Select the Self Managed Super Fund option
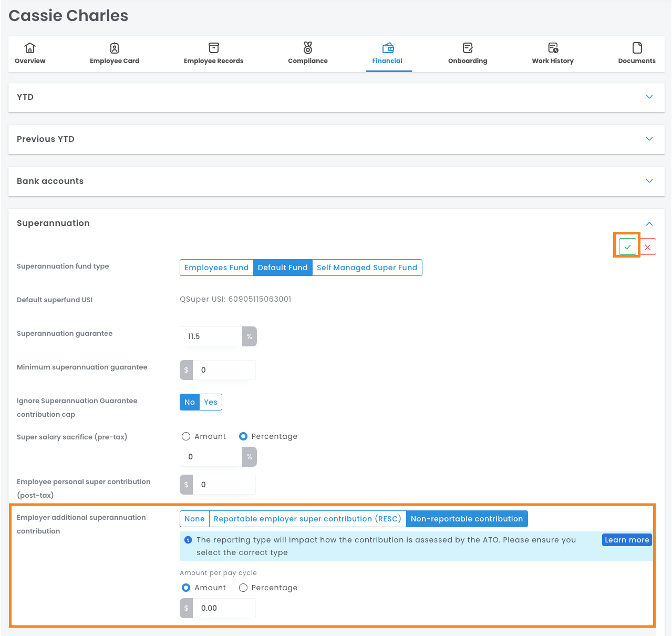 (367, 268)
